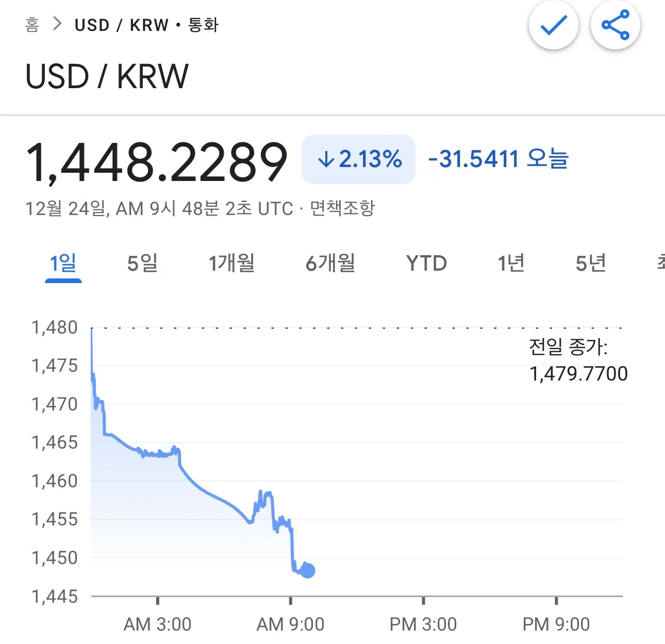Viewport: 665px width, 644px height.
Task: Click the blue current-price dot on chart
Action: (308, 571)
